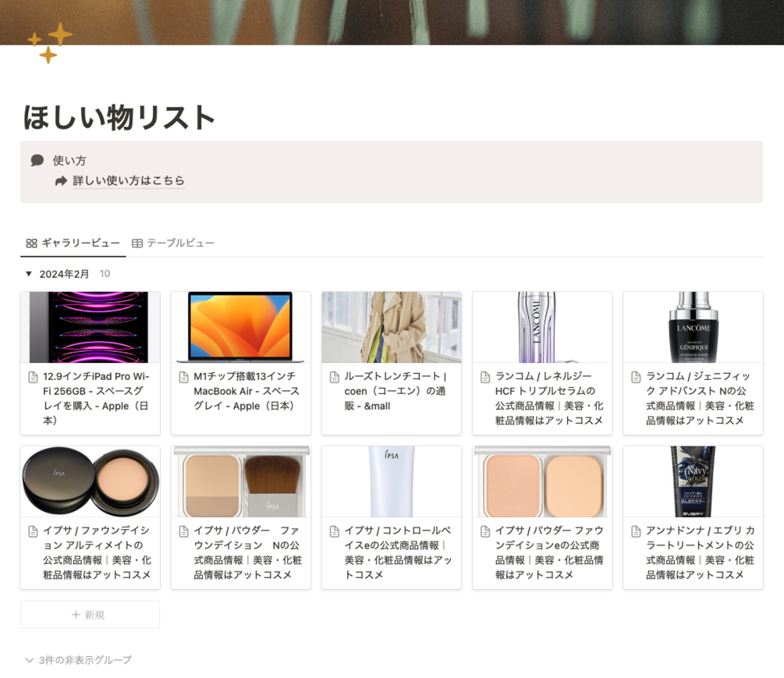Open the Lancôme Génifique black bottle thumbnail
This screenshot has width=784, height=678.
693,327
